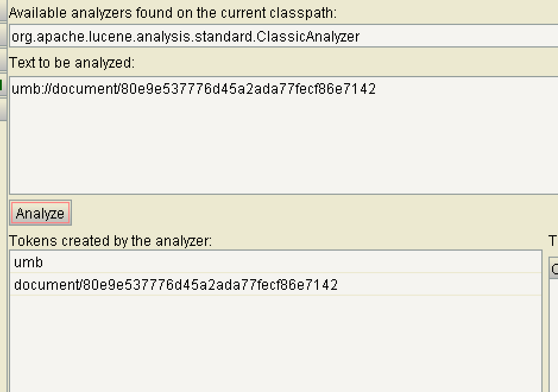Click the "Text to be analyzed:" label
The height and width of the screenshot is (392, 558).
pos(72,62)
